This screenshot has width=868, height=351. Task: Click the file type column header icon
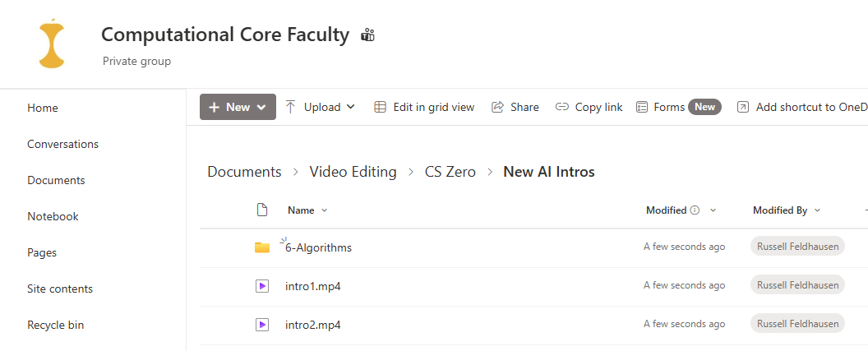(262, 210)
